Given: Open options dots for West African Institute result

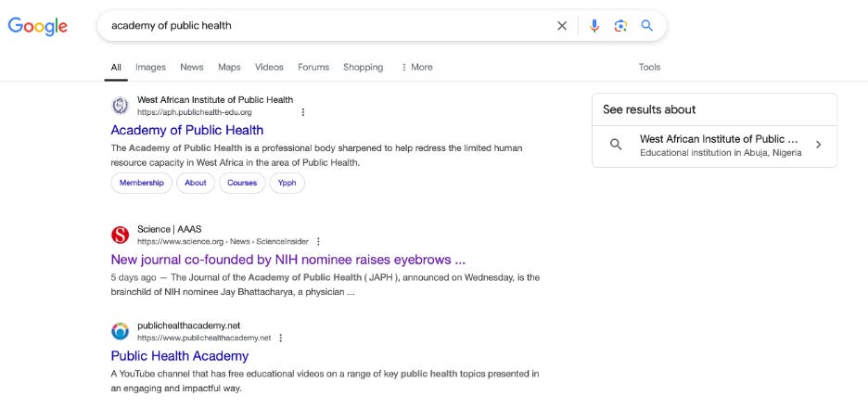Looking at the screenshot, I should tap(303, 112).
